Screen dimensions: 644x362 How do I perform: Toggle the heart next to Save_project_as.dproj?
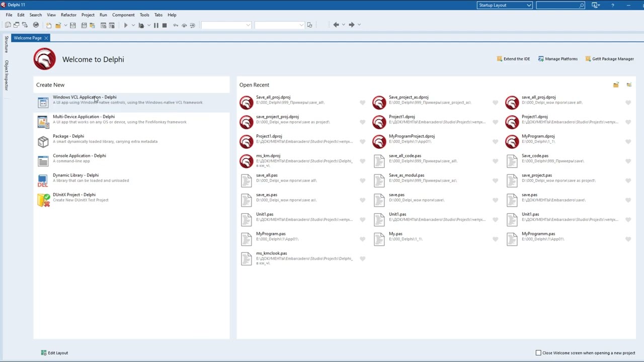tap(495, 103)
